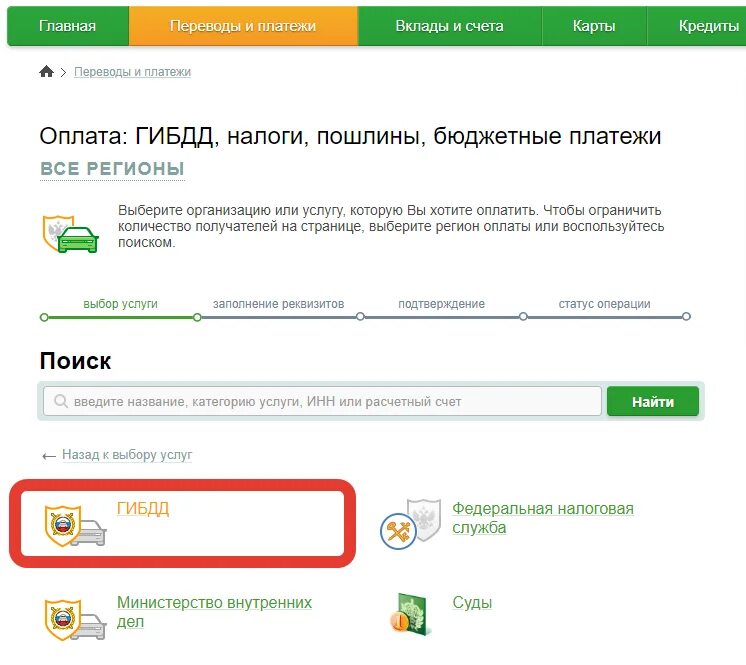The image size is (746, 665).
Task: Open Федеральная налоговая служба link
Action: click(x=543, y=518)
